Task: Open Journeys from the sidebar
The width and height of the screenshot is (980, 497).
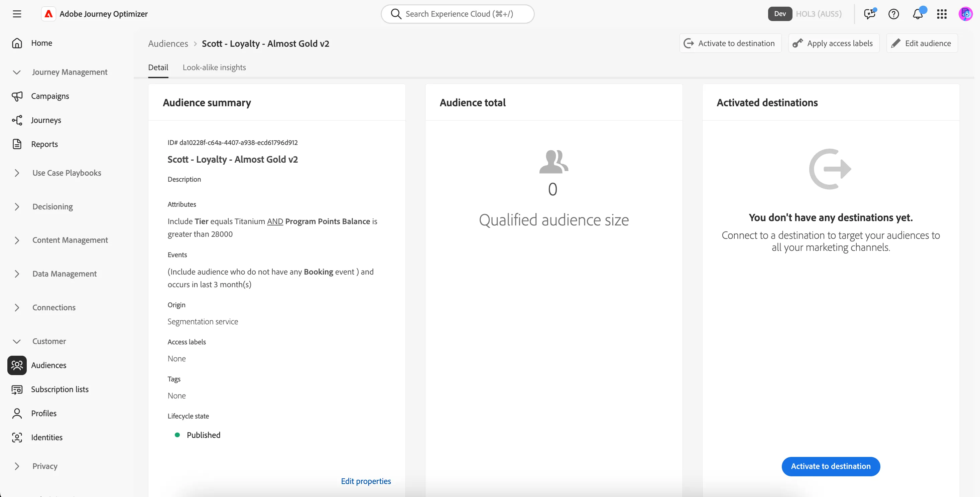Action: coord(46,120)
